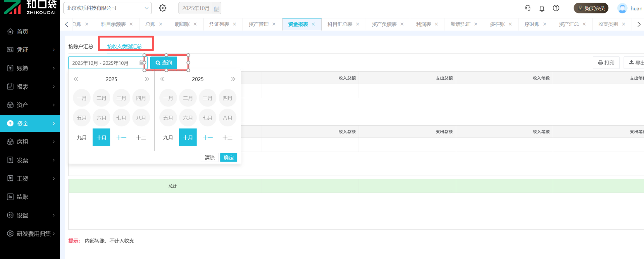Expand the 凭证 sidebar menu

30,50
